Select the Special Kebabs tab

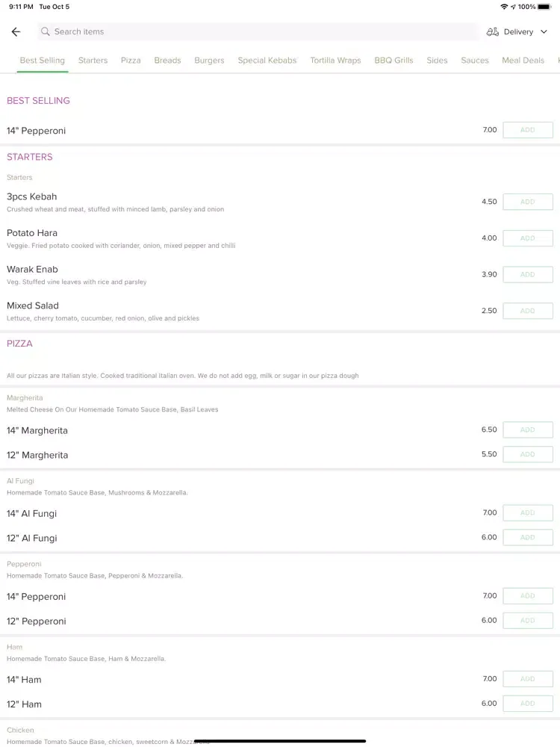click(x=267, y=61)
